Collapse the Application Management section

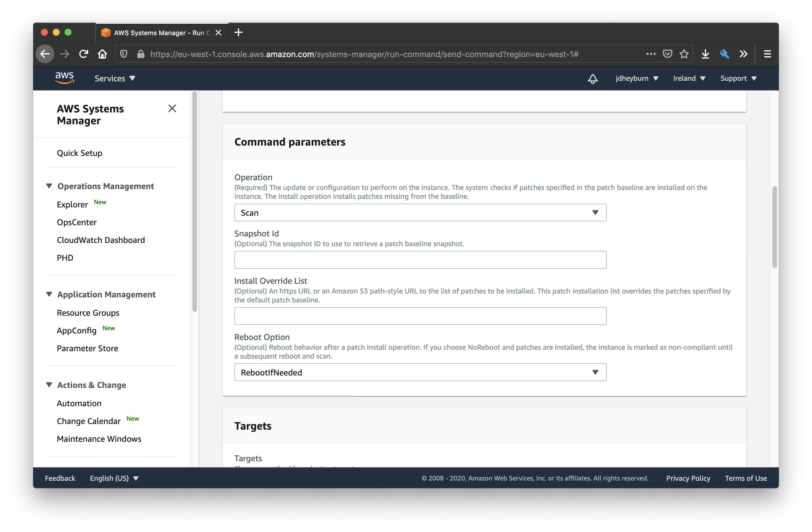(49, 294)
